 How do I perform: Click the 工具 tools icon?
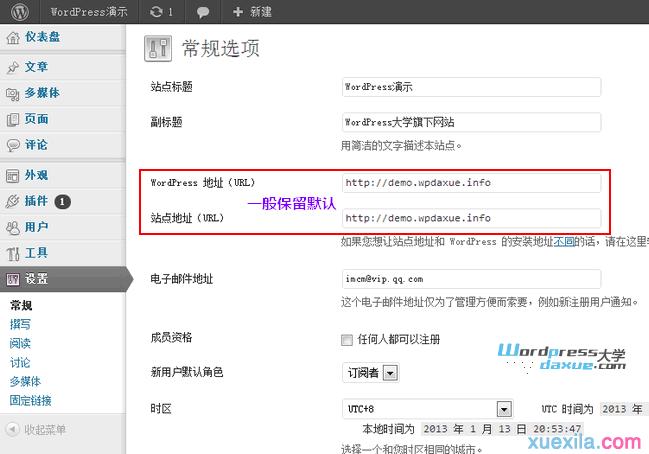[13, 253]
